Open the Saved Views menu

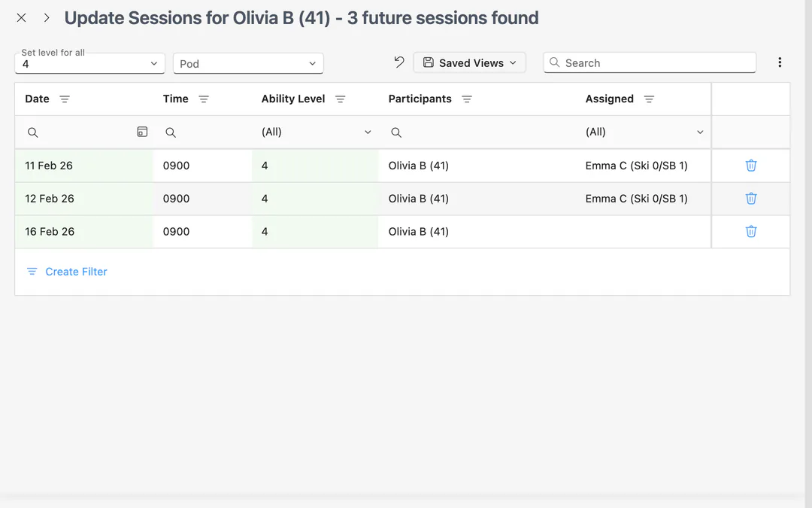[469, 62]
